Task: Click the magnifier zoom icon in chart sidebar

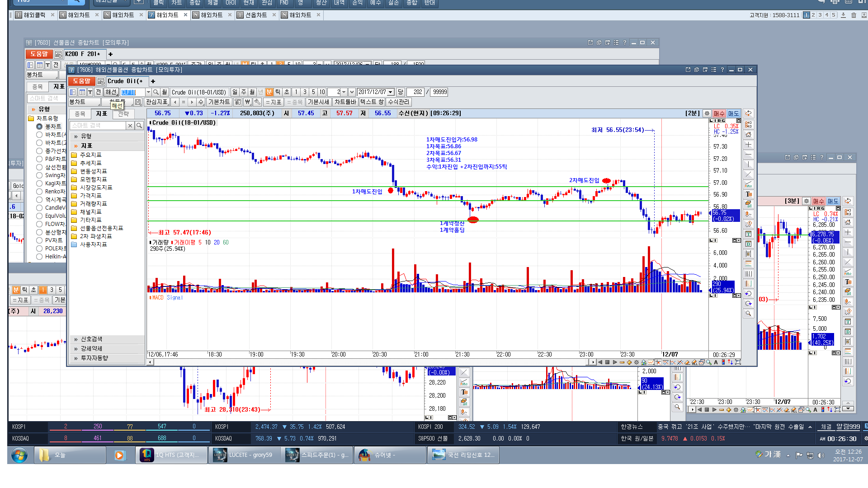Action: click(749, 314)
